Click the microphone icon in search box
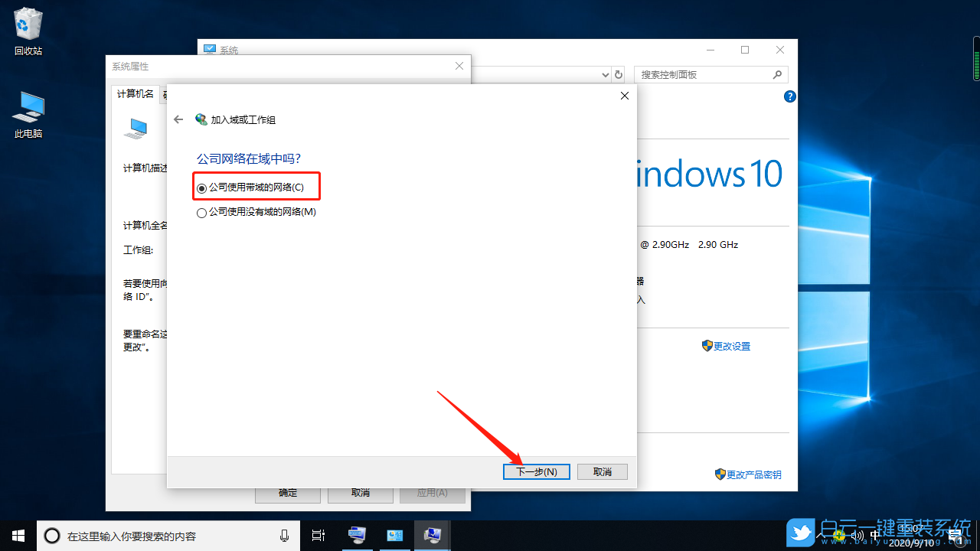The height and width of the screenshot is (551, 980). click(284, 536)
